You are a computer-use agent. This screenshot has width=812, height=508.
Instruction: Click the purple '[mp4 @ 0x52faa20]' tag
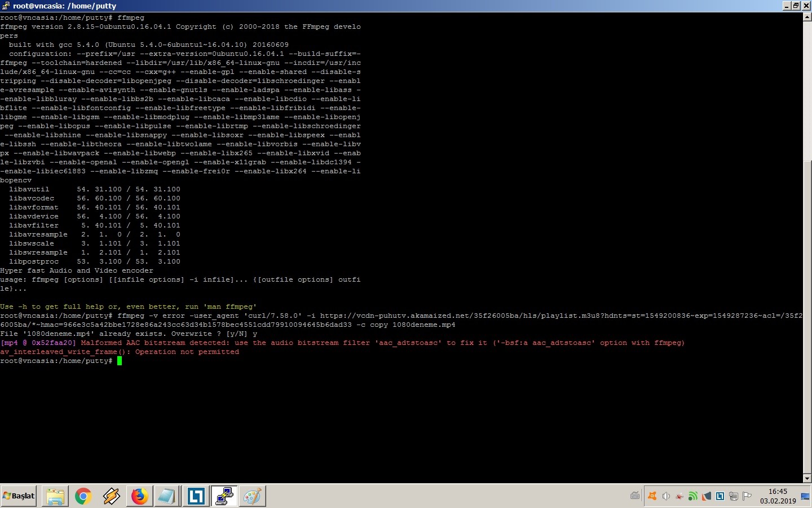click(38, 343)
